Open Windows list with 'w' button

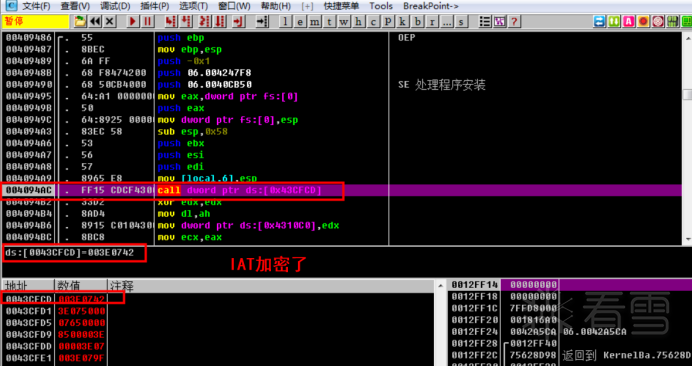coord(344,21)
